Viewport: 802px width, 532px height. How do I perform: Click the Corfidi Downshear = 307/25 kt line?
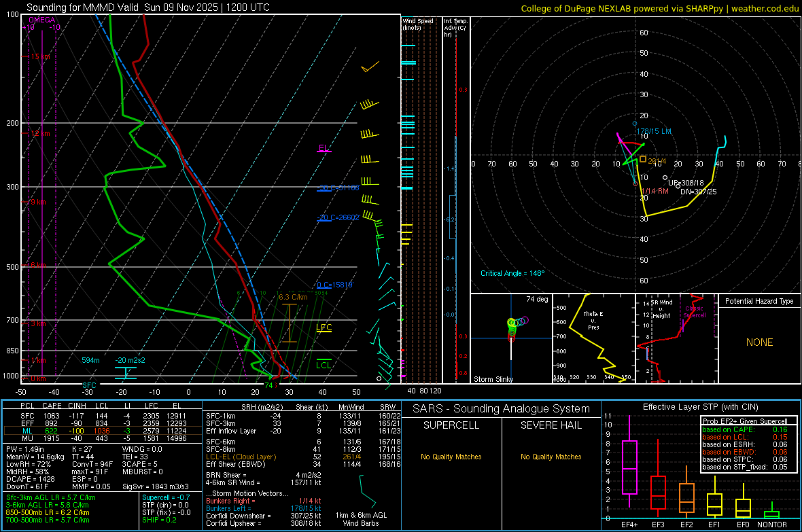[x=264, y=516]
